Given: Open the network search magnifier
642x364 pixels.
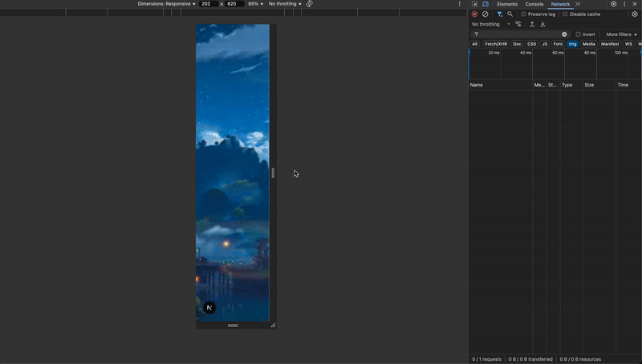Looking at the screenshot, I should 510,14.
